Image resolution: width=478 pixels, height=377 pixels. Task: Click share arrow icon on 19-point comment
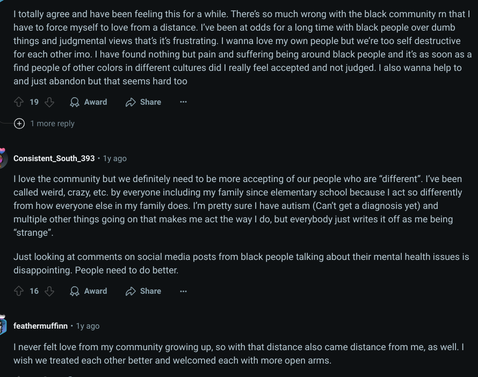pos(130,102)
